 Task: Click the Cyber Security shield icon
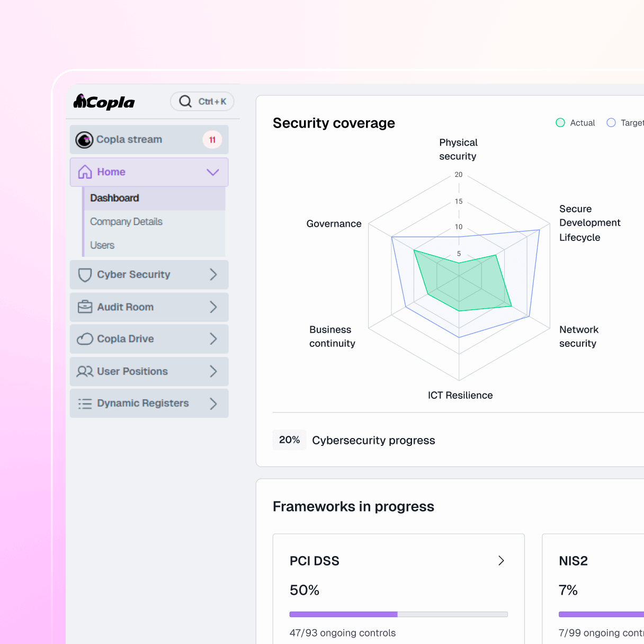pyautogui.click(x=85, y=275)
